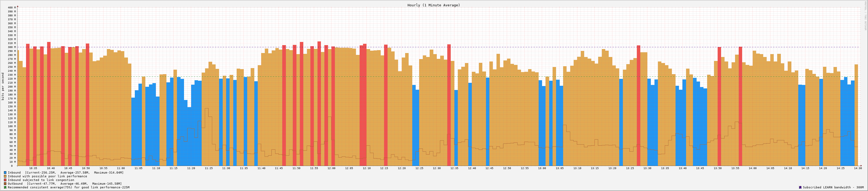Click the 'bits per second' axis label
The image size is (868, 191).
point(3,86)
